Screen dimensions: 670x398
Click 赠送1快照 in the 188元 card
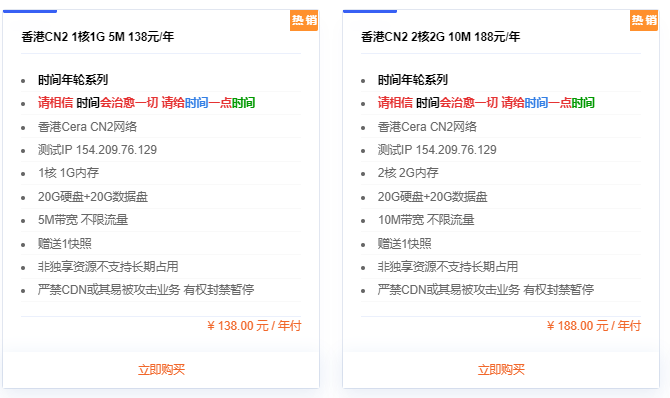coord(404,244)
